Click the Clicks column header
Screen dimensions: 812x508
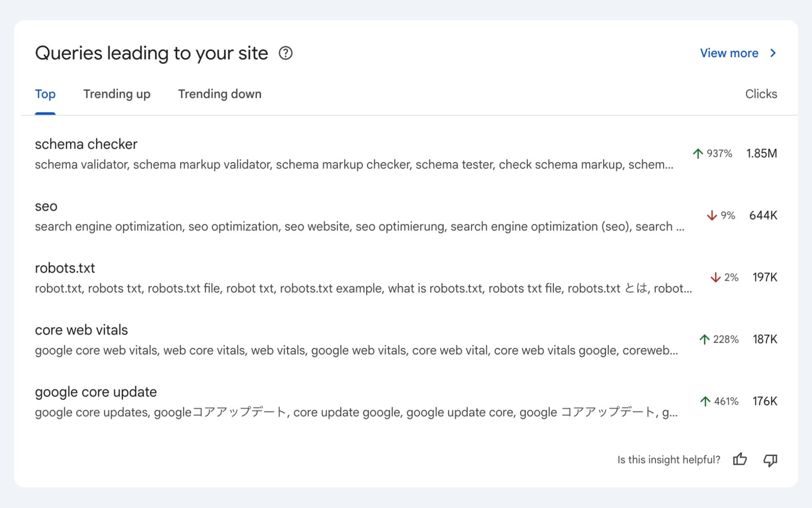coord(761,94)
